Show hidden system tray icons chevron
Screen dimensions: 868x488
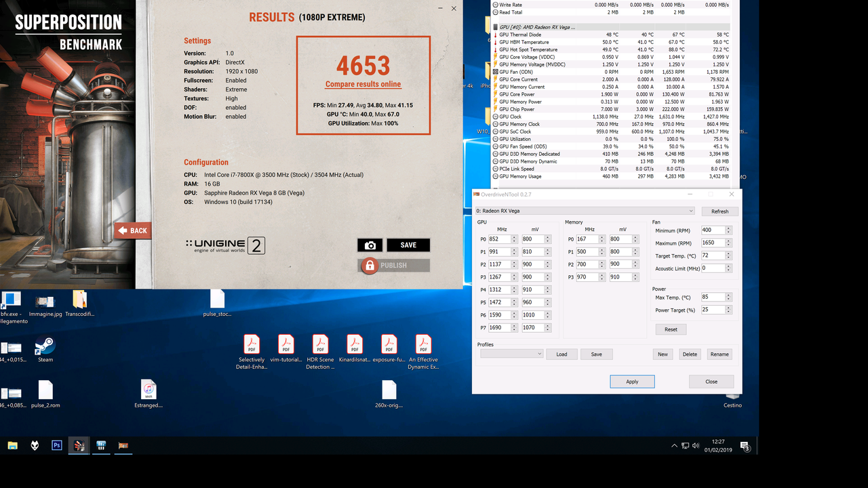point(674,446)
